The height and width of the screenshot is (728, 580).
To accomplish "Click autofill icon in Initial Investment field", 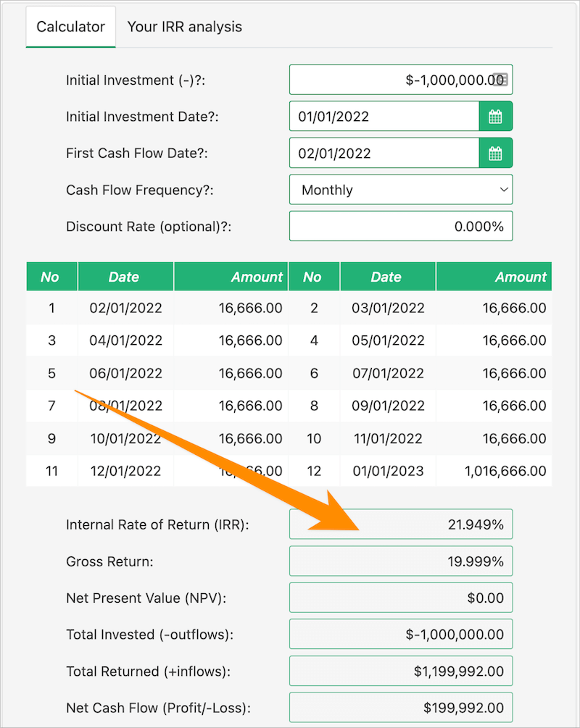I will pyautogui.click(x=500, y=80).
